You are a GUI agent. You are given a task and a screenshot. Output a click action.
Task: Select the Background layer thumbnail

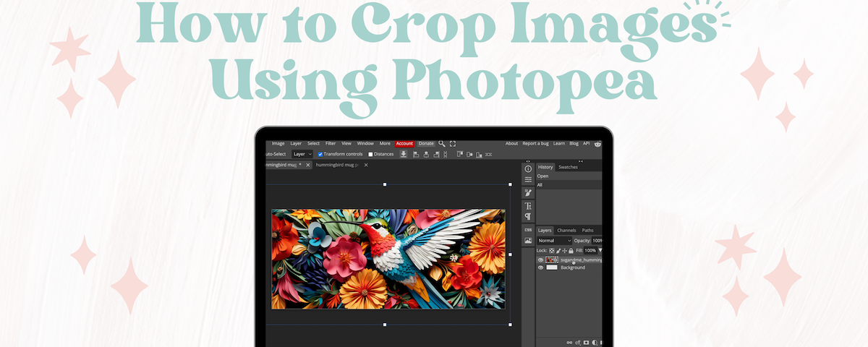coord(552,267)
